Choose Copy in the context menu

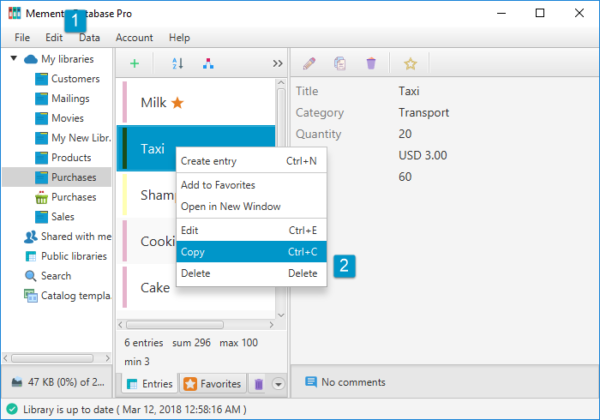251,252
